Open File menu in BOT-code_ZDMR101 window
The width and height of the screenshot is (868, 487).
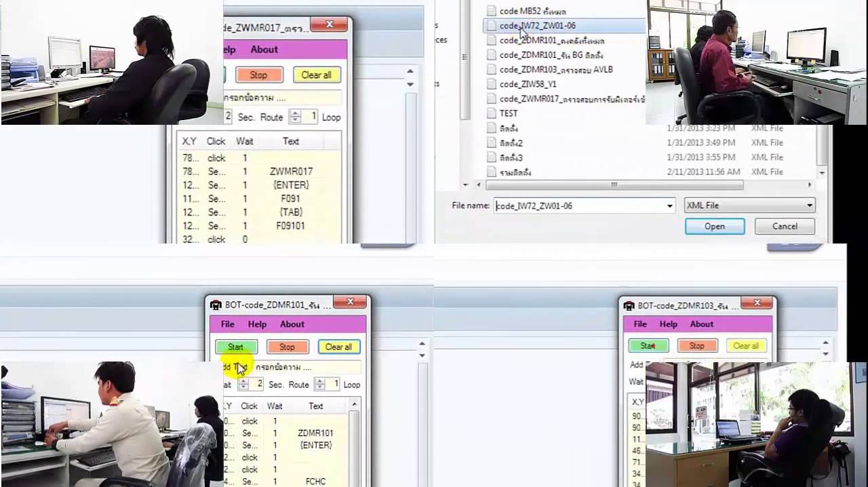228,324
